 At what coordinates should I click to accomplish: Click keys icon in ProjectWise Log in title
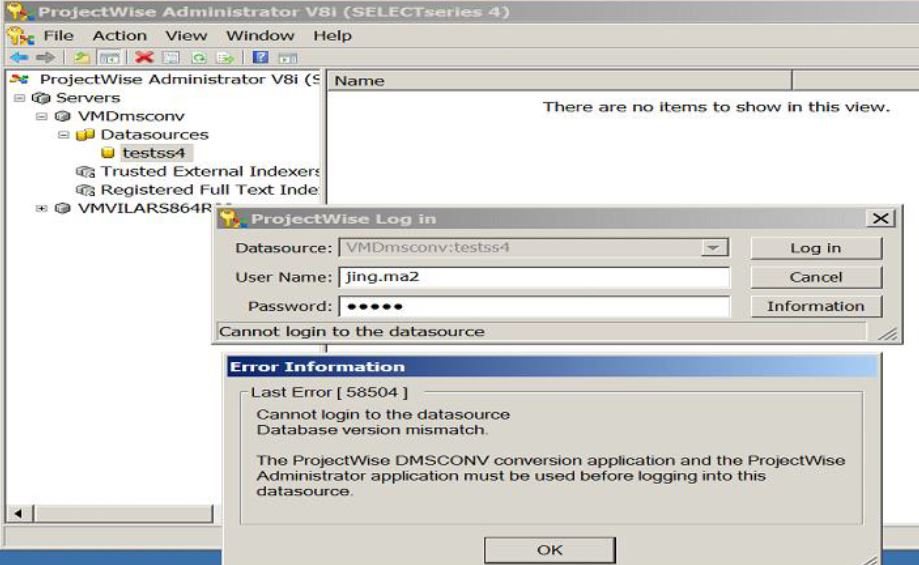click(x=232, y=219)
